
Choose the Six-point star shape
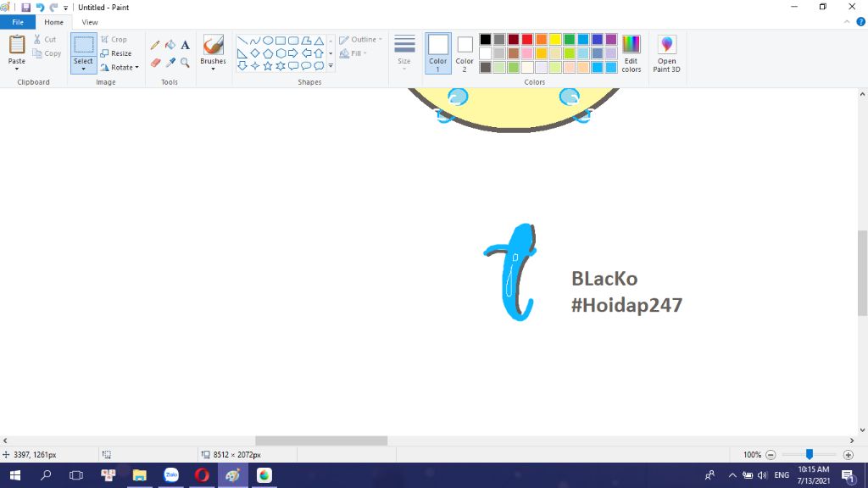point(281,66)
